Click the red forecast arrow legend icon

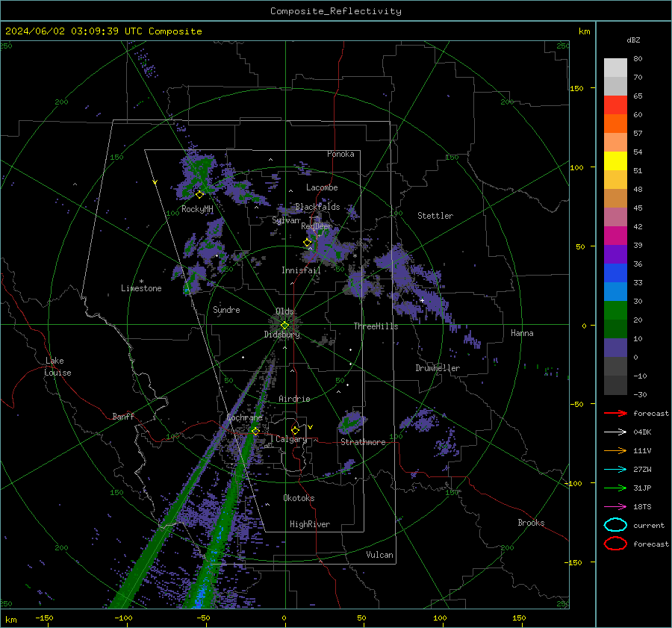(615, 413)
